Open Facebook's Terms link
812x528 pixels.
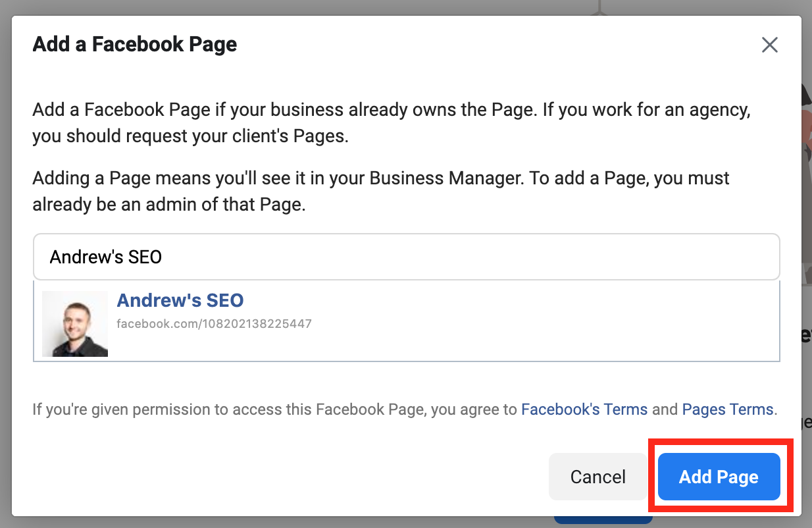(x=584, y=409)
